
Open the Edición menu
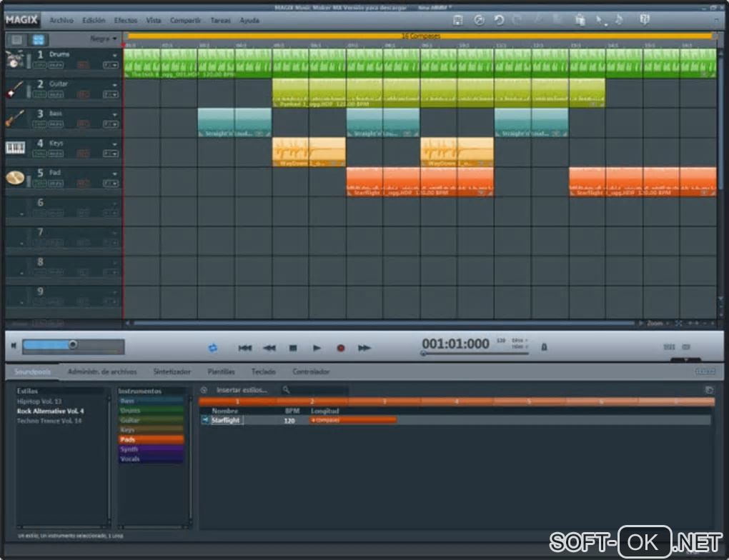94,21
